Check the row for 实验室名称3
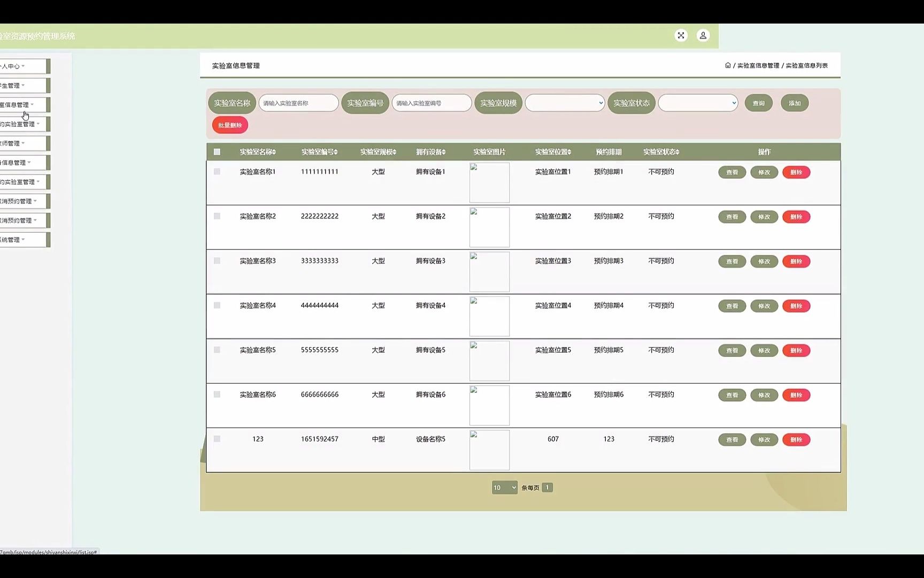 tap(217, 261)
